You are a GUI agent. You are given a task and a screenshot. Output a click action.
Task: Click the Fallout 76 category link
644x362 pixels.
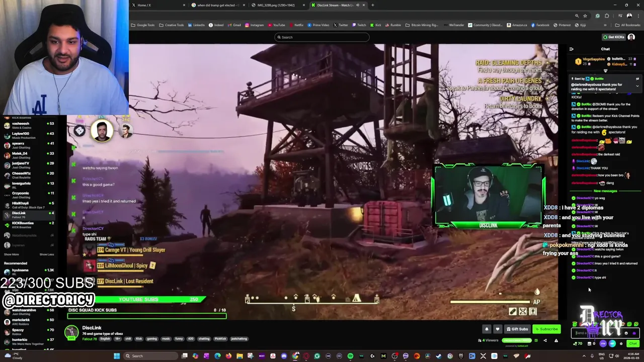(x=90, y=339)
